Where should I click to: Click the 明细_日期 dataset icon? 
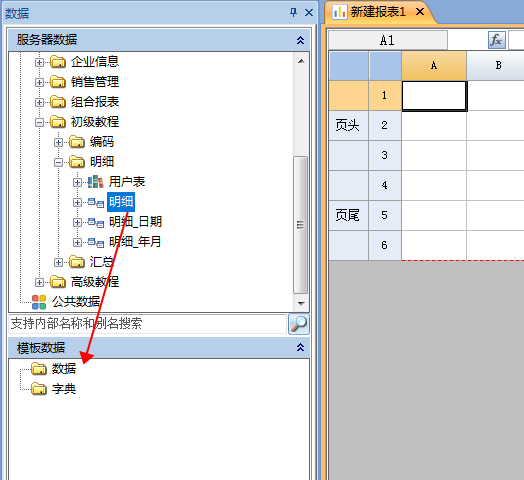pyautogui.click(x=96, y=222)
